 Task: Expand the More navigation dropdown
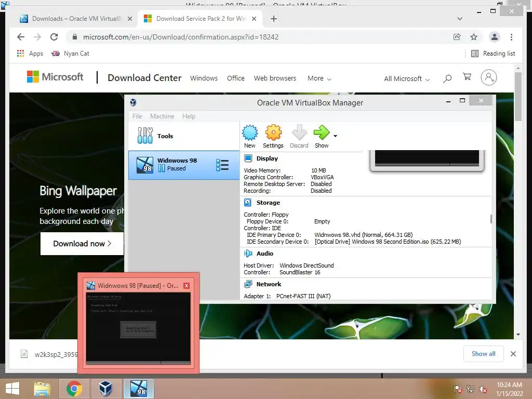click(x=320, y=78)
